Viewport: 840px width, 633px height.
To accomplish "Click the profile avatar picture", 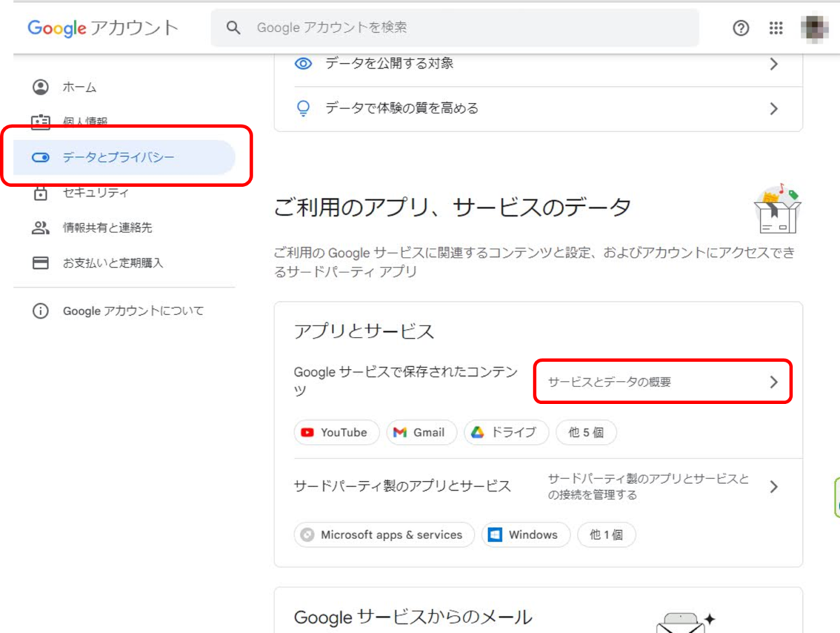I will coord(815,28).
